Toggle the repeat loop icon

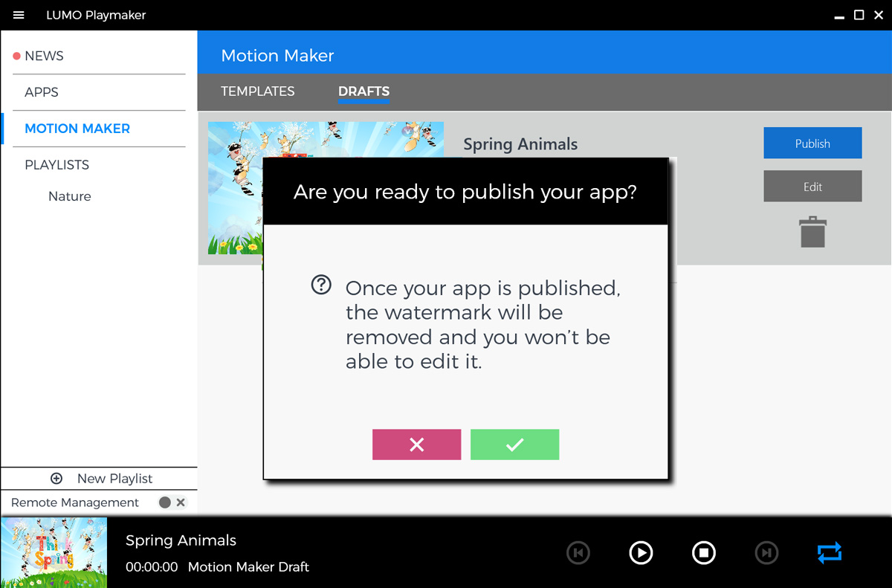click(830, 552)
